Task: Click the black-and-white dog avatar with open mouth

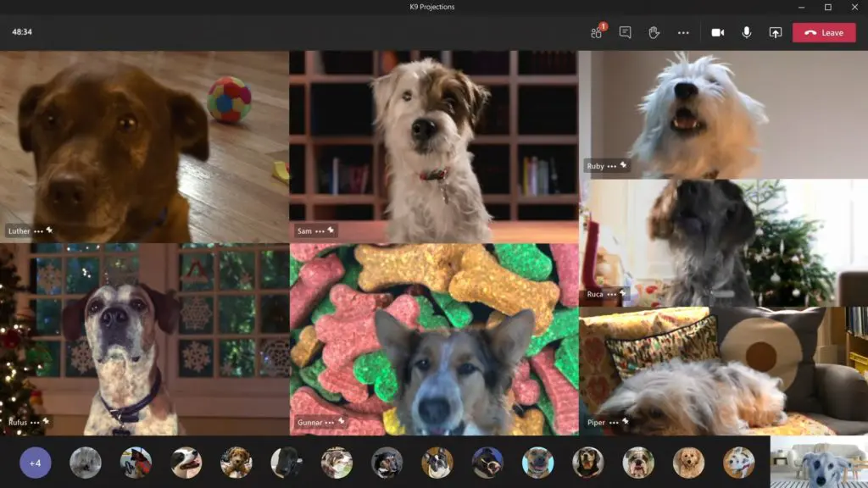Action: [186, 463]
